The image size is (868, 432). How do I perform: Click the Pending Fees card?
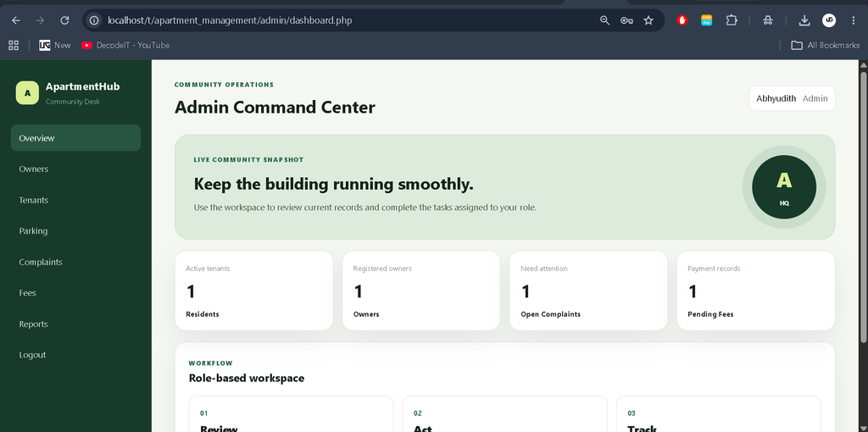(x=755, y=291)
